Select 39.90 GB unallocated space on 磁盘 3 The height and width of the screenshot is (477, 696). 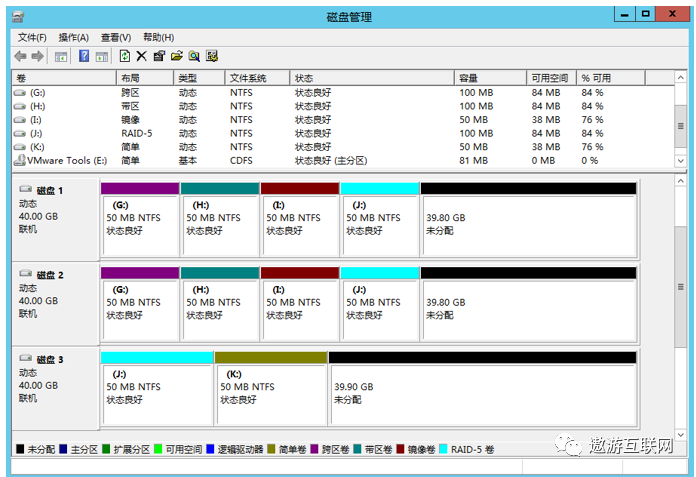click(x=482, y=387)
